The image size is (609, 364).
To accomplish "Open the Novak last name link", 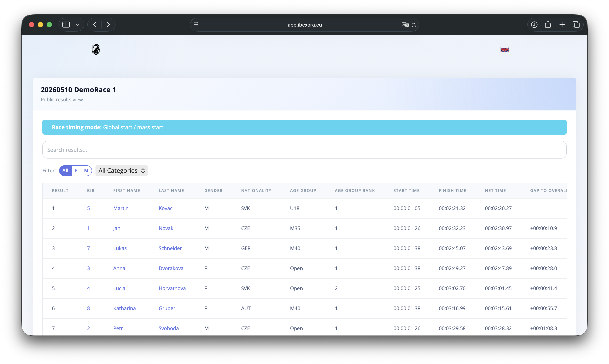I will coord(166,228).
